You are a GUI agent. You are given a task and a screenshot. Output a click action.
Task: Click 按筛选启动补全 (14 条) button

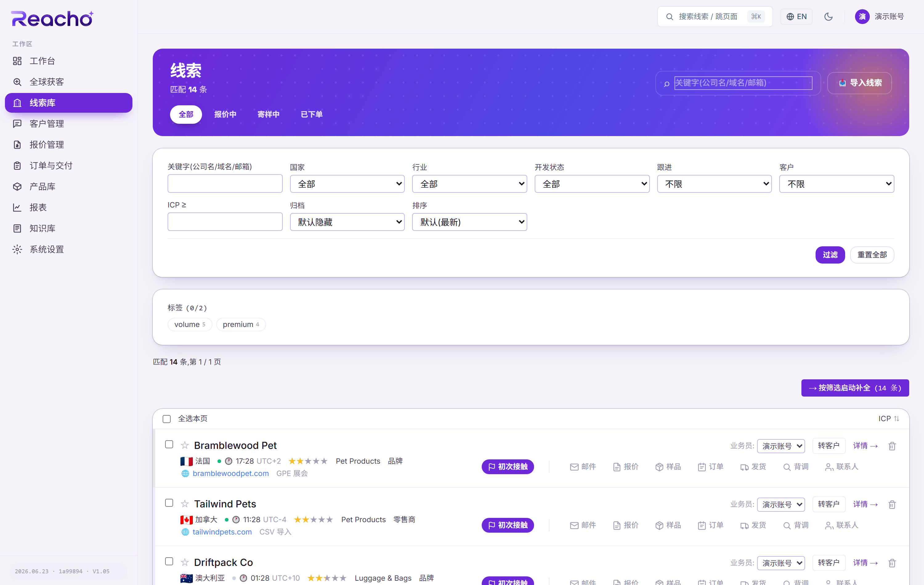pos(855,388)
